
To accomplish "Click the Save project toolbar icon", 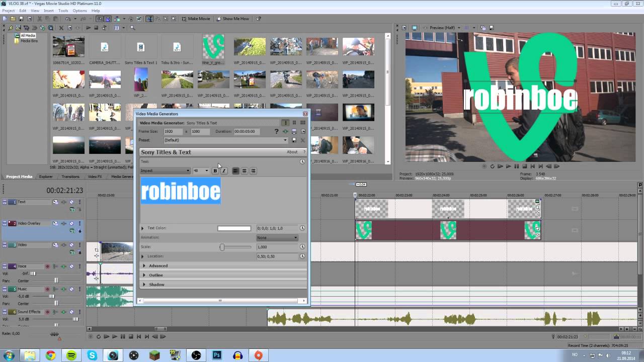I will (21, 19).
